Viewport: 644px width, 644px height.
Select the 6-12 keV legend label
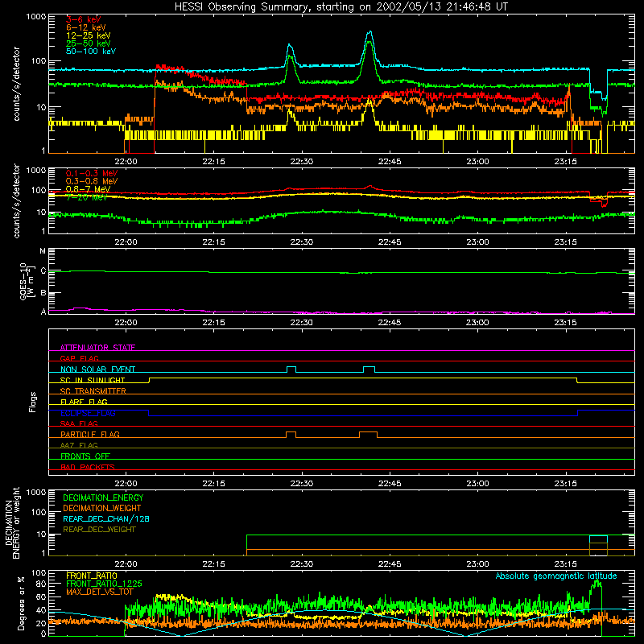coord(86,27)
